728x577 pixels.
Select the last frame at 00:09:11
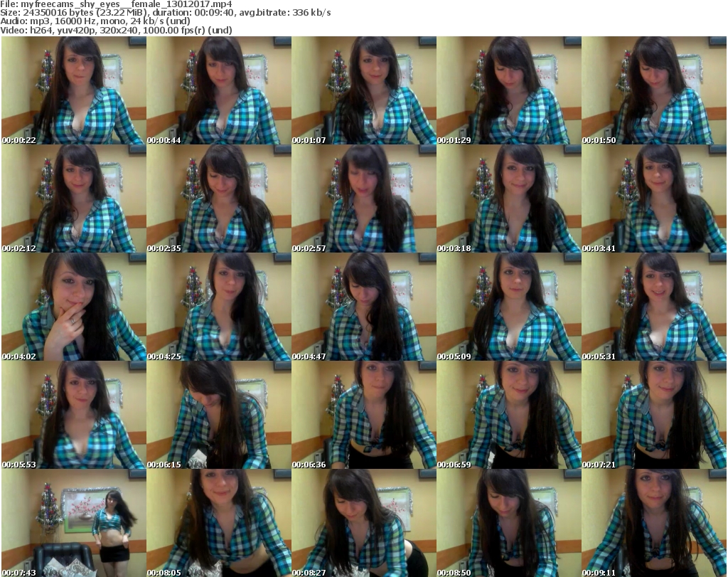[x=654, y=523]
